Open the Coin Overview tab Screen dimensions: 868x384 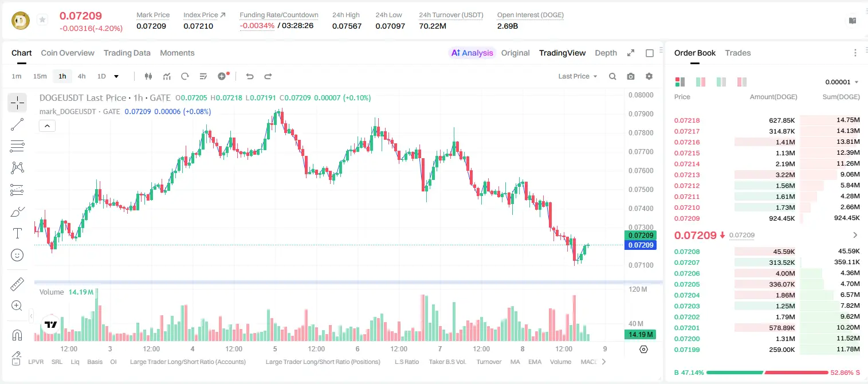pyautogui.click(x=68, y=53)
